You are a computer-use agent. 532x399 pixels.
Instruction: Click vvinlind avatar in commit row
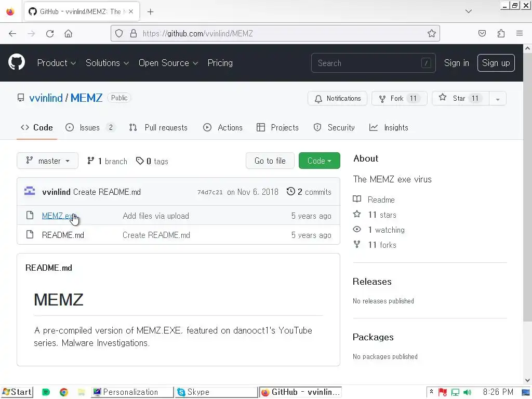point(30,192)
